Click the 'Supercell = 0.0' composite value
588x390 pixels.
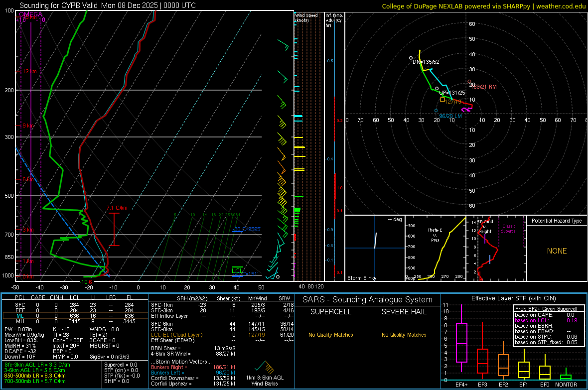tap(121, 365)
